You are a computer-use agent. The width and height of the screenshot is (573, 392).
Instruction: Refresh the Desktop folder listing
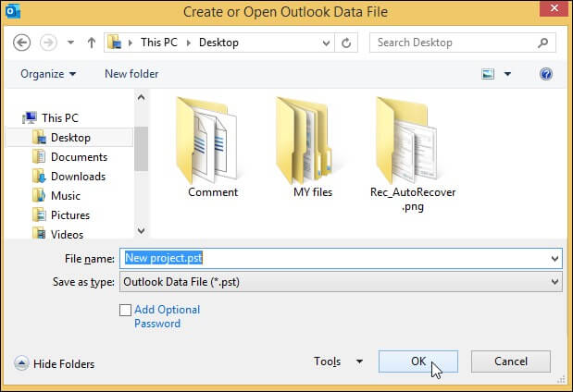[346, 43]
